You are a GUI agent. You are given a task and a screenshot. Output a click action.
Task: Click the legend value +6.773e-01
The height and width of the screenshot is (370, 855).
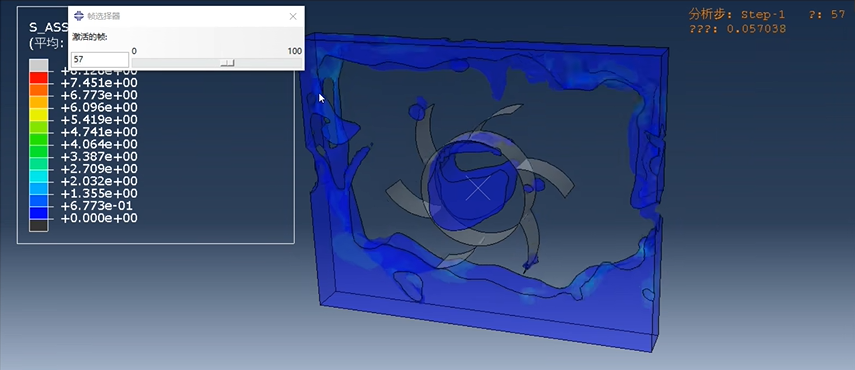(x=97, y=206)
